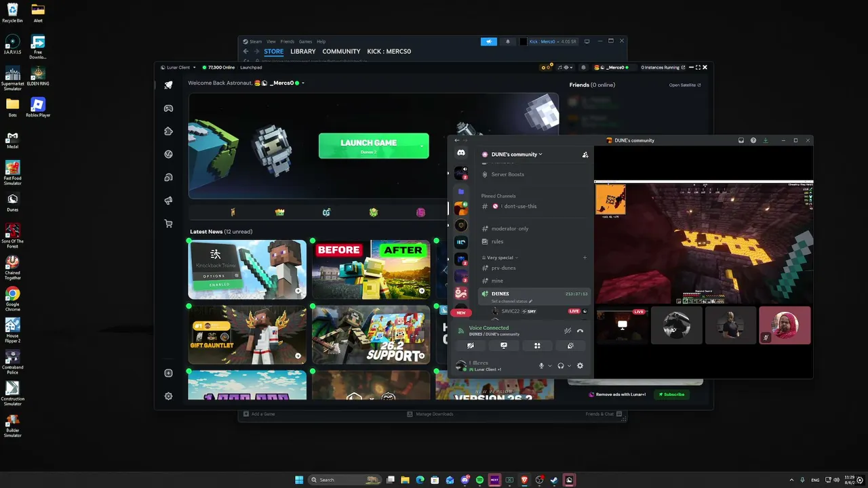
Task: Click Add a Game in Steam
Action: pos(260,414)
